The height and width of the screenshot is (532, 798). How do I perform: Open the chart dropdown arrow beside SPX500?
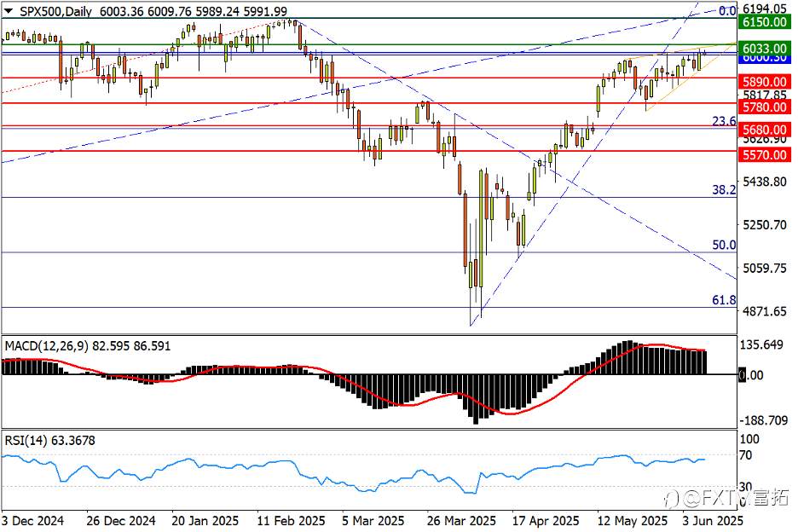[x=9, y=11]
